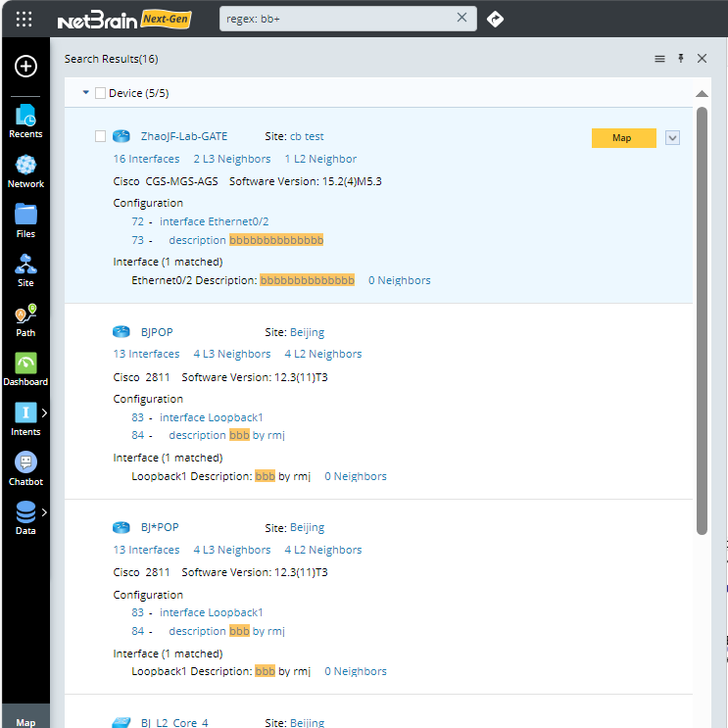Click BJPOP Loopback1 0 Neighbors link
Screen dimensions: 728x728
[x=355, y=476]
